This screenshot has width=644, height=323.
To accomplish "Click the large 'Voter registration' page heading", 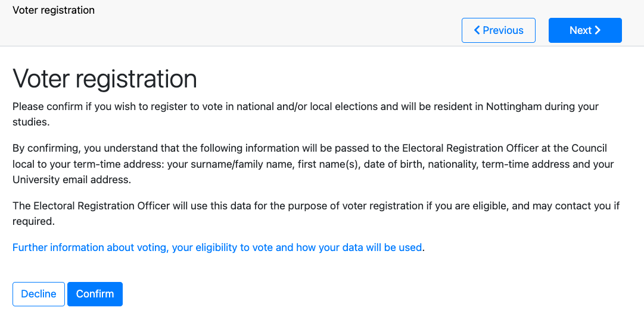I will [105, 79].
